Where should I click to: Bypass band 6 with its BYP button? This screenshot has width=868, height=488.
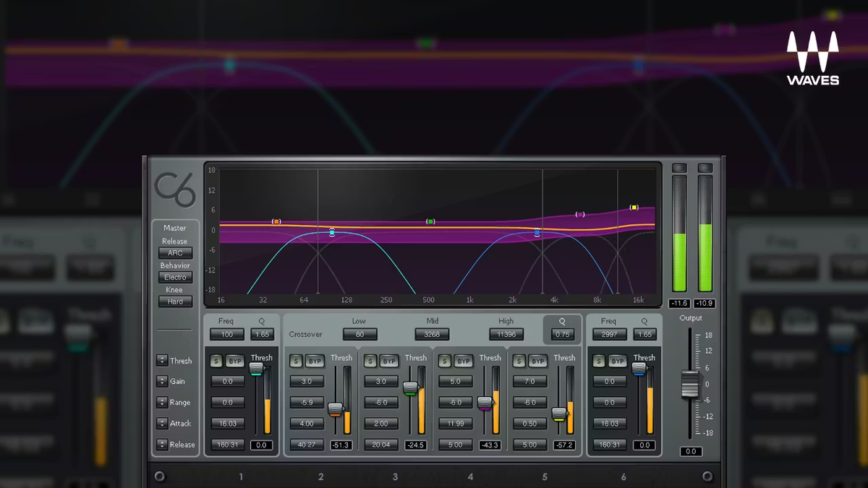617,361
